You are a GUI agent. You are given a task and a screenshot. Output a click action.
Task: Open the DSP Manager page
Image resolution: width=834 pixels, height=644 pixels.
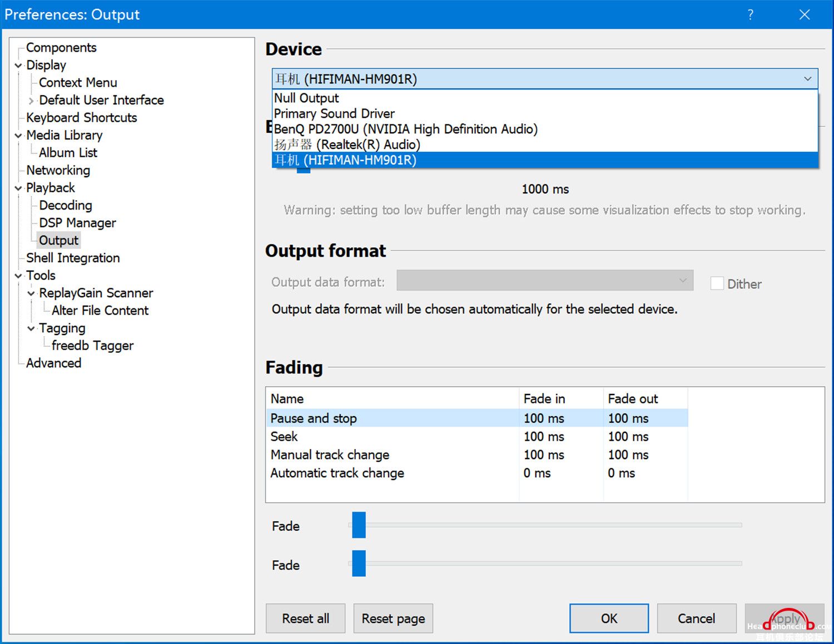point(77,223)
